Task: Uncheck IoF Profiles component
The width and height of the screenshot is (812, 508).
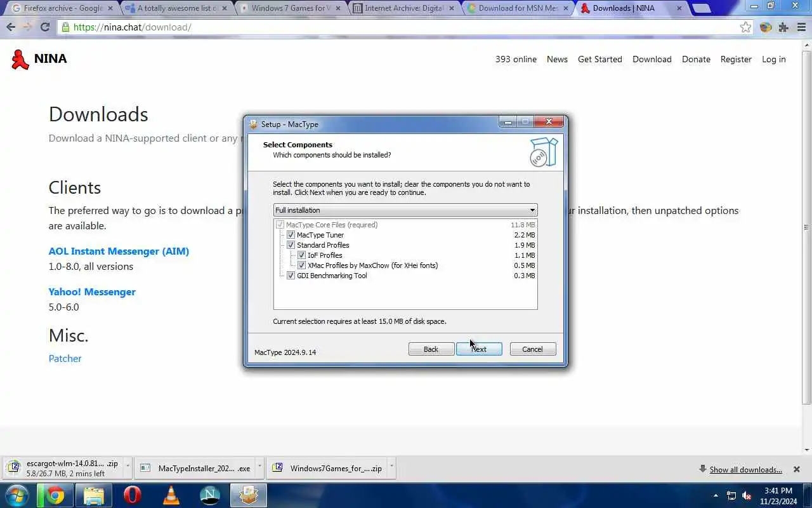Action: click(x=302, y=255)
